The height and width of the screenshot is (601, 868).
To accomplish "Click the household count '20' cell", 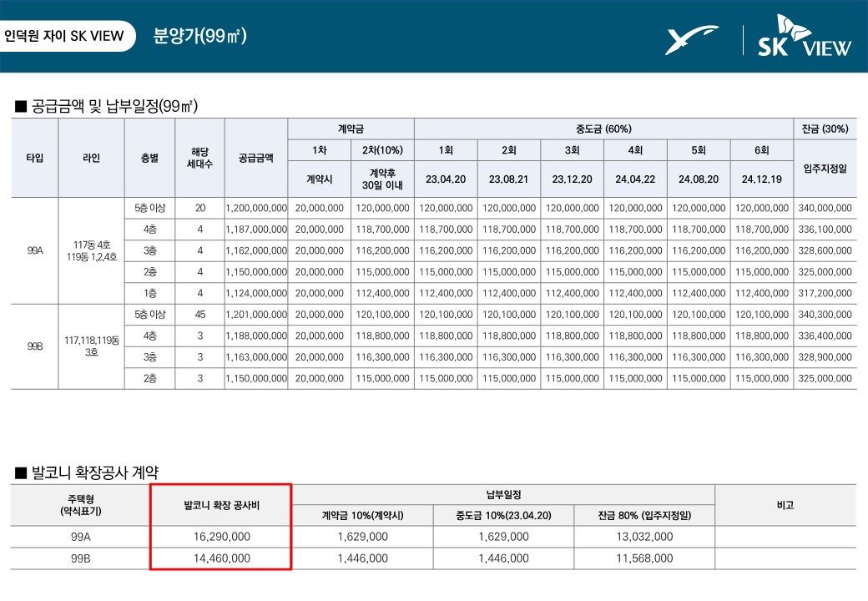I will click(199, 208).
